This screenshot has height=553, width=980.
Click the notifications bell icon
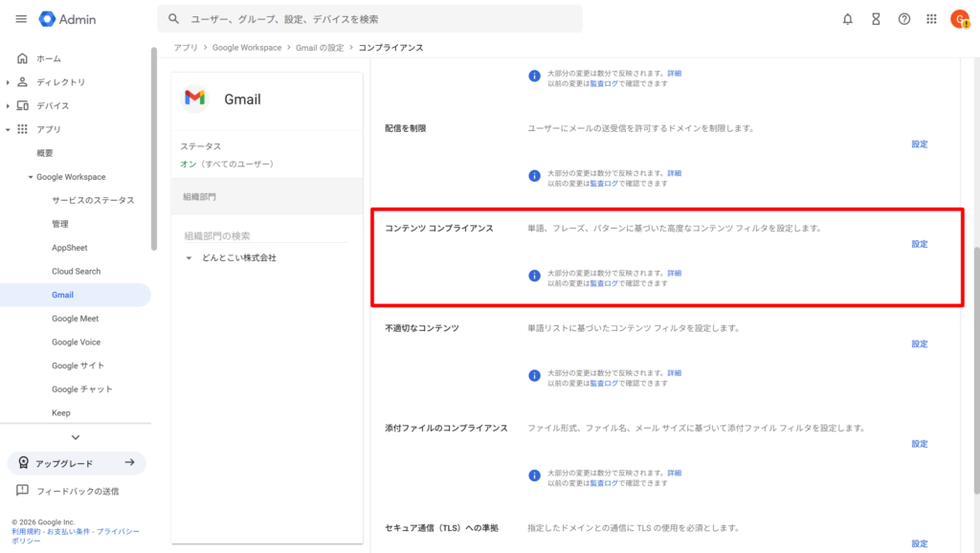coord(847,19)
